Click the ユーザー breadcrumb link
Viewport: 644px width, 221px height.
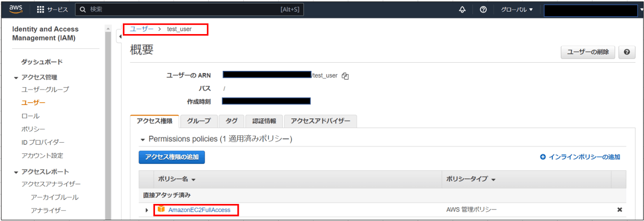tap(142, 29)
